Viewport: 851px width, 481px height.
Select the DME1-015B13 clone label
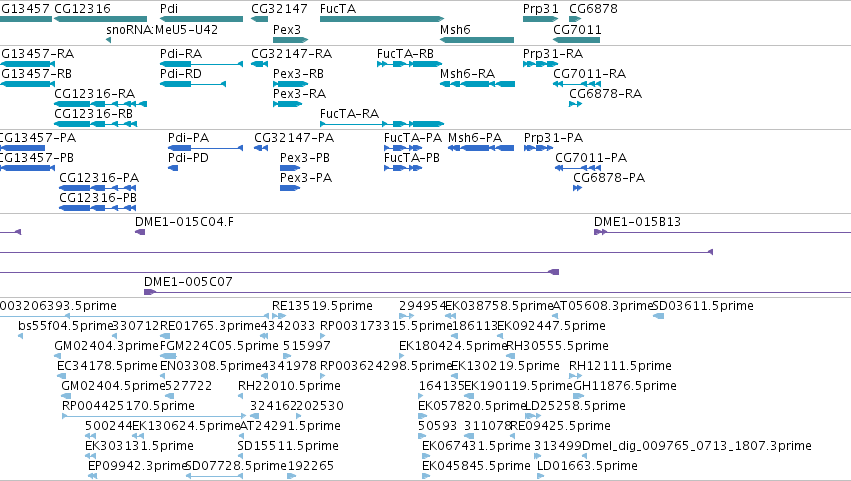[x=637, y=221]
